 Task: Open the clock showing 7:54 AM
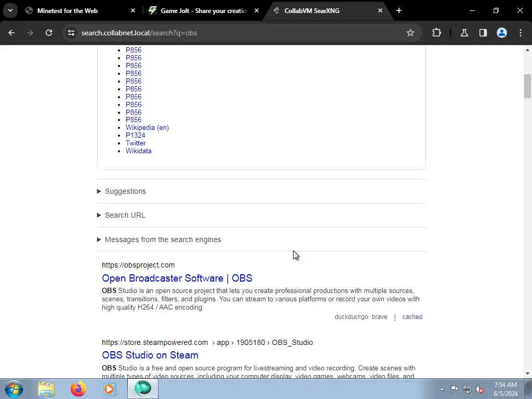(506, 389)
